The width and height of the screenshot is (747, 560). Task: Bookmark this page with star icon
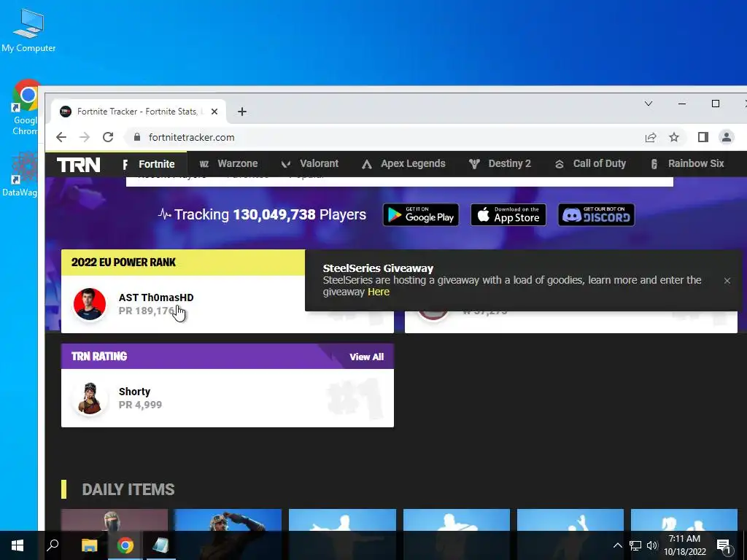[x=673, y=137]
